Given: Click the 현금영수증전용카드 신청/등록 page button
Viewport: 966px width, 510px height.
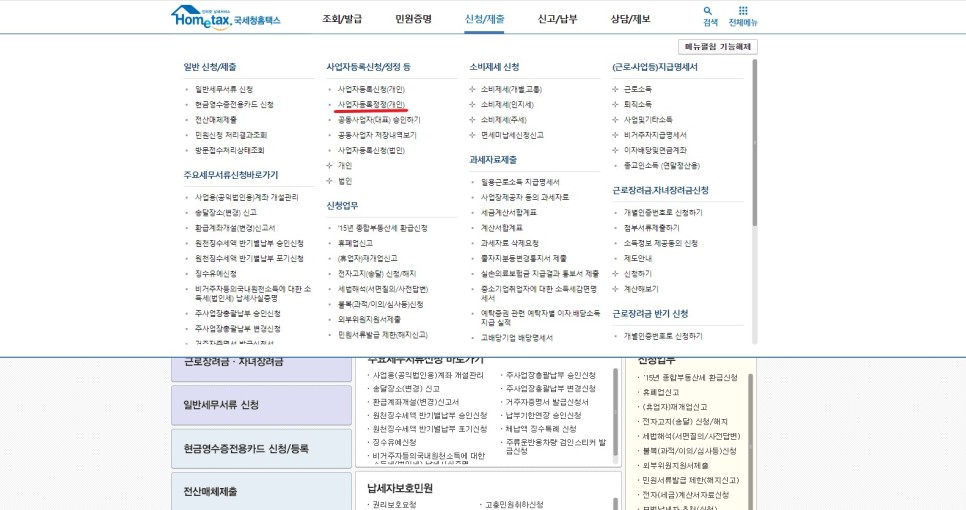Looking at the screenshot, I should coord(261,449).
